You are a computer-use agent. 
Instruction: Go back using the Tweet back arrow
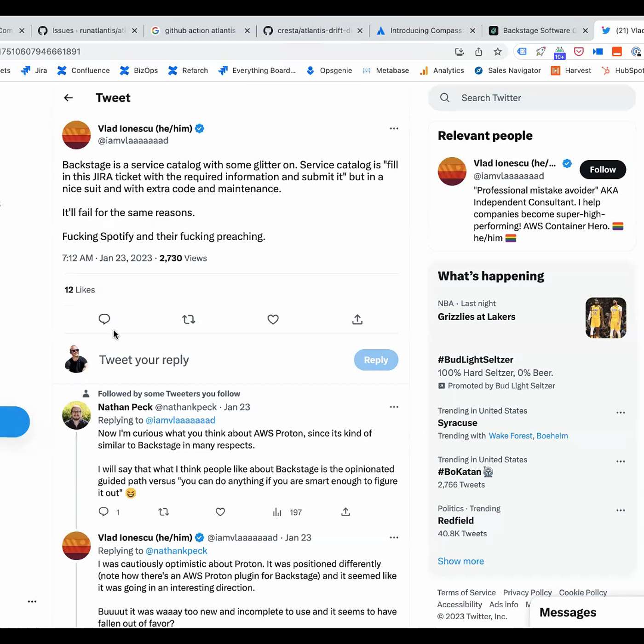(68, 98)
